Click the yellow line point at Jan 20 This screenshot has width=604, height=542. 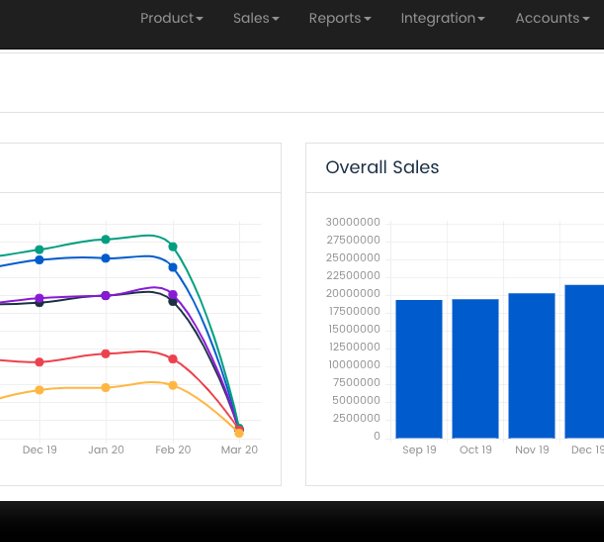pyautogui.click(x=106, y=387)
